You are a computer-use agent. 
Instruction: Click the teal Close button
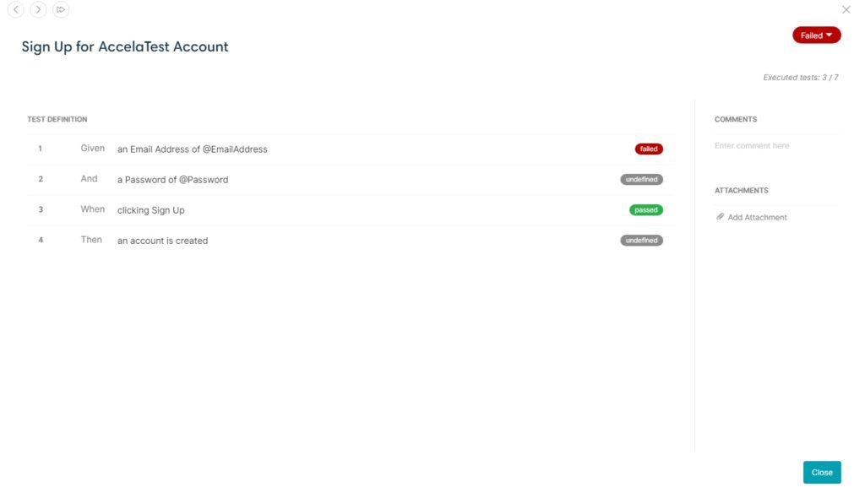[822, 473]
